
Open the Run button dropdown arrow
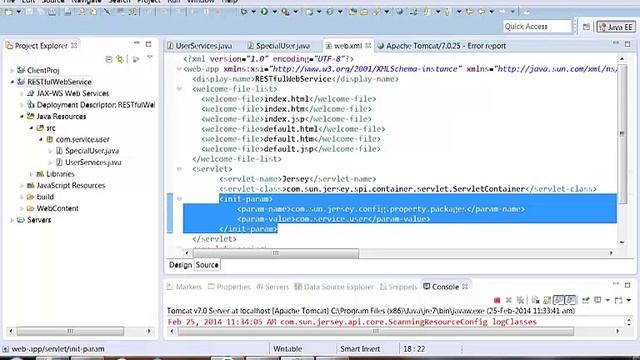[x=275, y=12]
